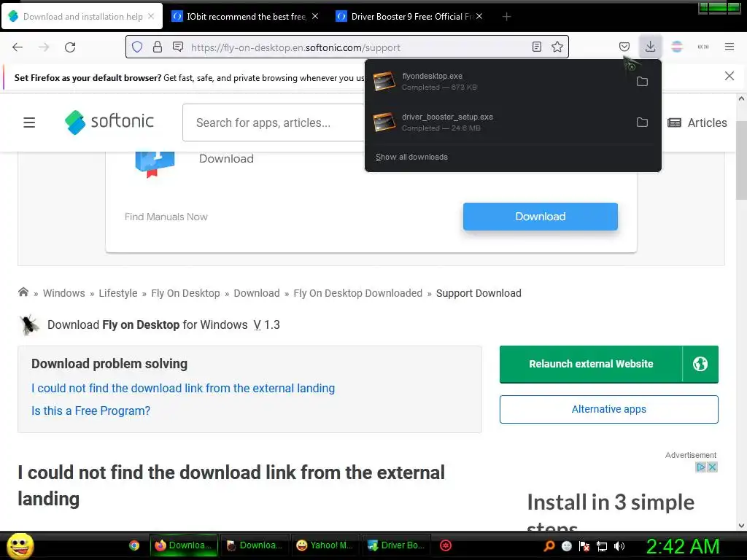The width and height of the screenshot is (747, 560).
Task: Click the orange magnifier tray icon
Action: coord(549,546)
